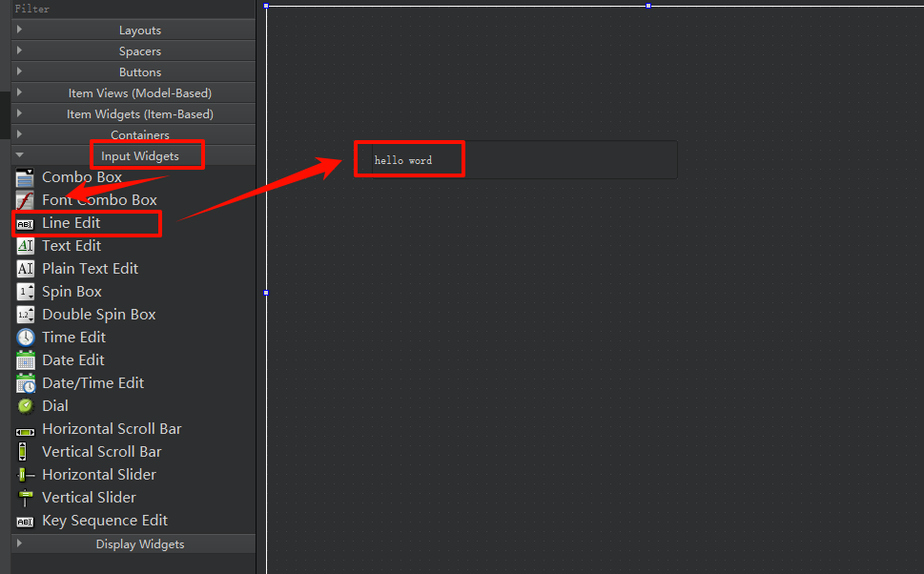
Task: Expand the Buttons widget category
Action: point(139,72)
